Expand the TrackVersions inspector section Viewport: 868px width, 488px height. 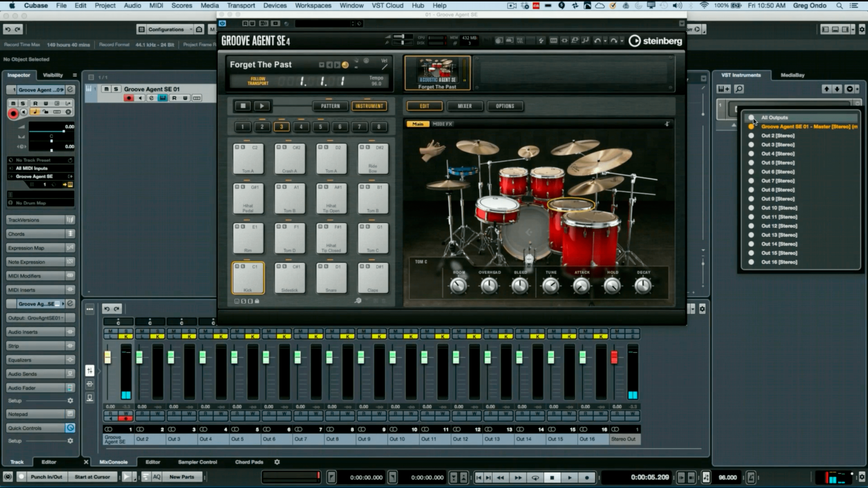tap(40, 220)
